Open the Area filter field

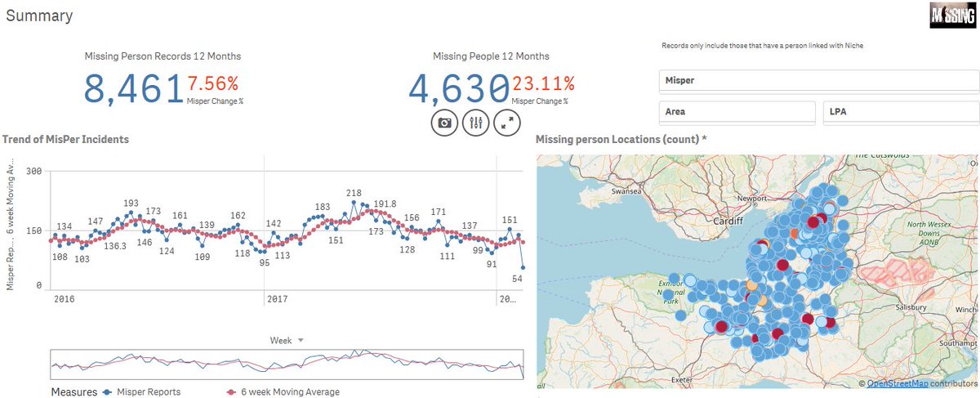[x=737, y=112]
